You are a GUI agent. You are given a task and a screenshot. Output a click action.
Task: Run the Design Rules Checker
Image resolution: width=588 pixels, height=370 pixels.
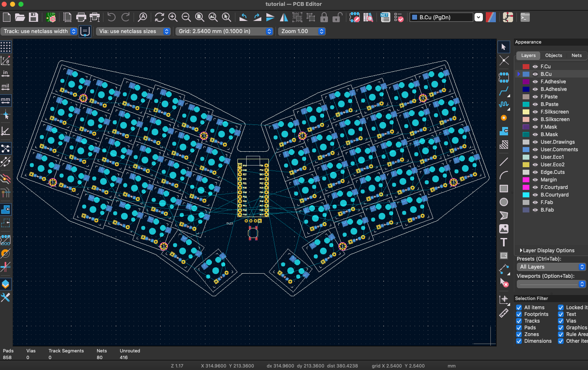(399, 17)
